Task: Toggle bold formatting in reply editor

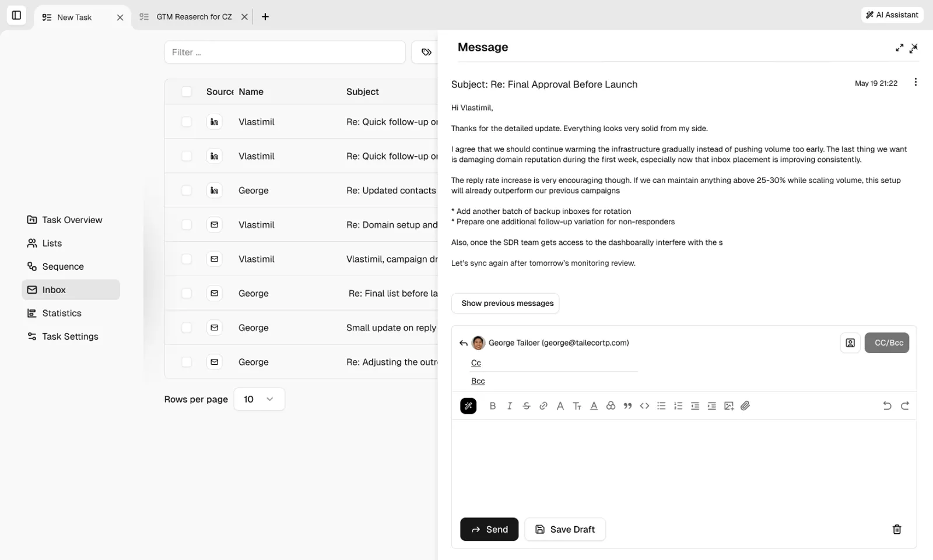Action: click(x=493, y=406)
